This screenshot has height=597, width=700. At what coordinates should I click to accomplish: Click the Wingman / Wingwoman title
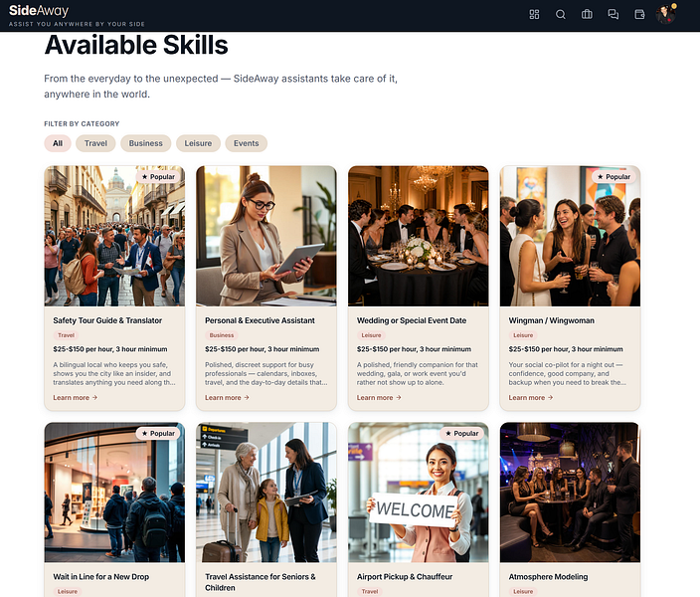coord(551,320)
